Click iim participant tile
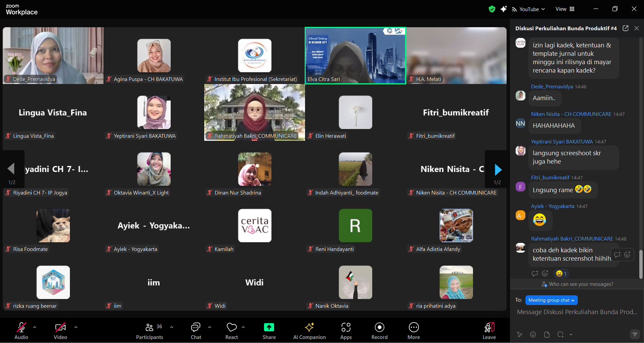 (154, 282)
